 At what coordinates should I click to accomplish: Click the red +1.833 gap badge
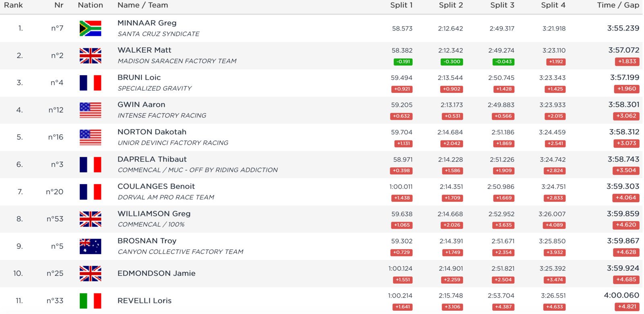point(627,62)
